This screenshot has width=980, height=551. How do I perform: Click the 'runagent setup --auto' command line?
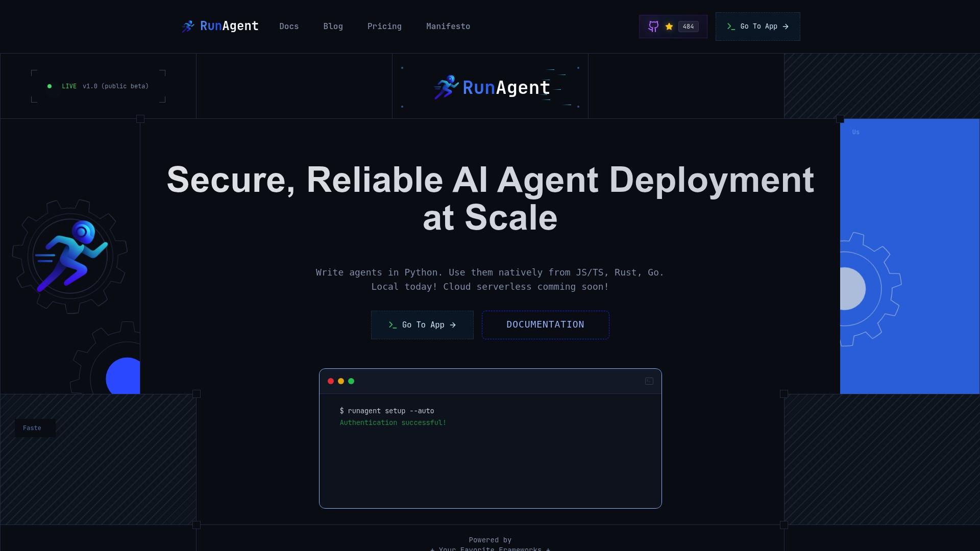(x=387, y=411)
